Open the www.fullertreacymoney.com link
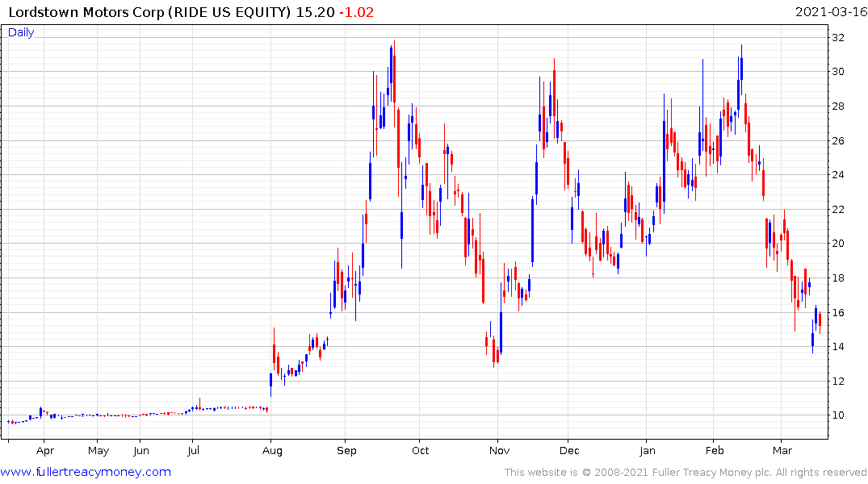868x484 pixels. (86, 472)
